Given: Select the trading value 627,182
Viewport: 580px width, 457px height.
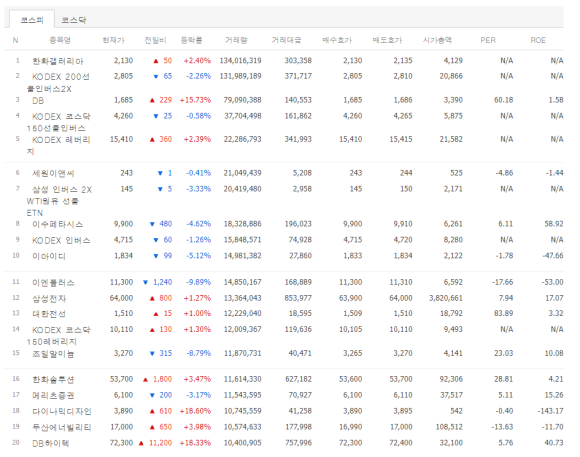Looking at the screenshot, I should click(298, 379).
